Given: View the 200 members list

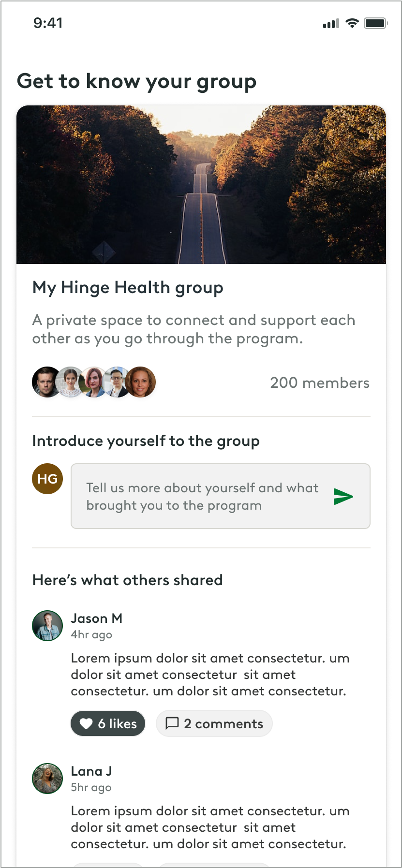Looking at the screenshot, I should coord(319,383).
